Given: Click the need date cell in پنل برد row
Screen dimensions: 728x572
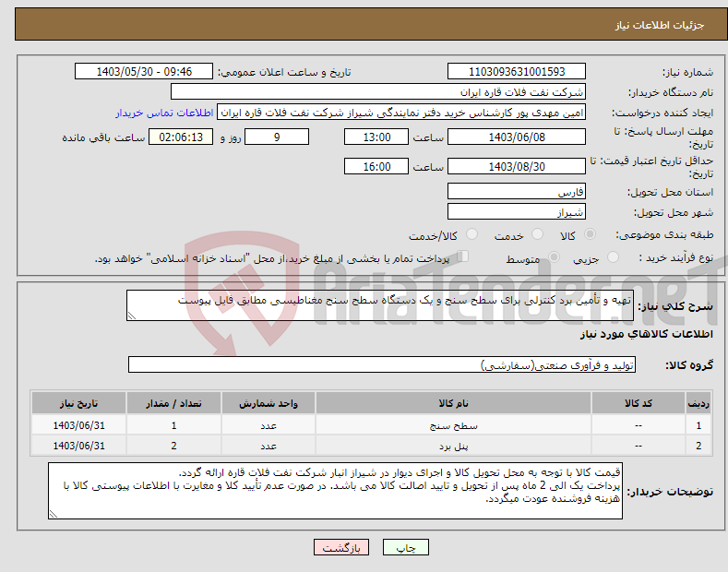Looking at the screenshot, I should point(79,446).
